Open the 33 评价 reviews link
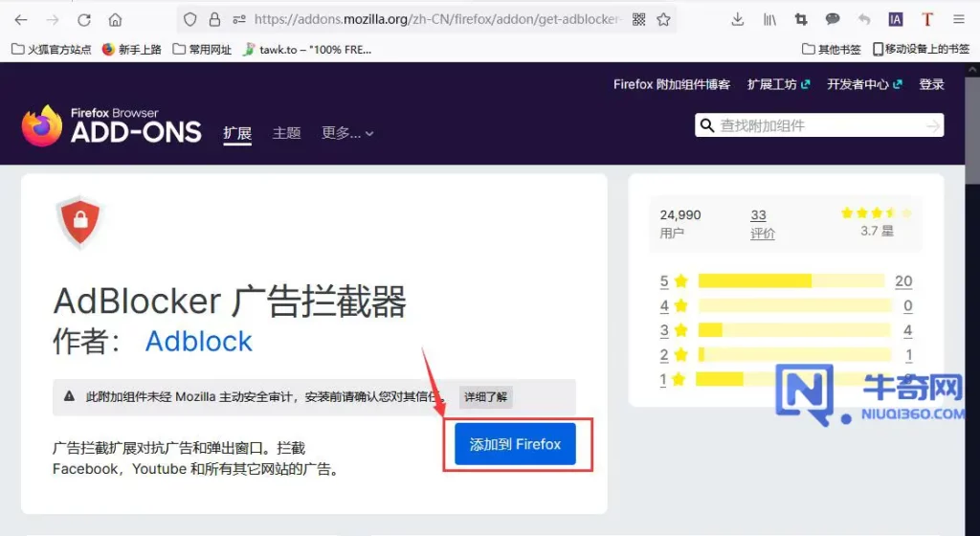 coord(762,224)
